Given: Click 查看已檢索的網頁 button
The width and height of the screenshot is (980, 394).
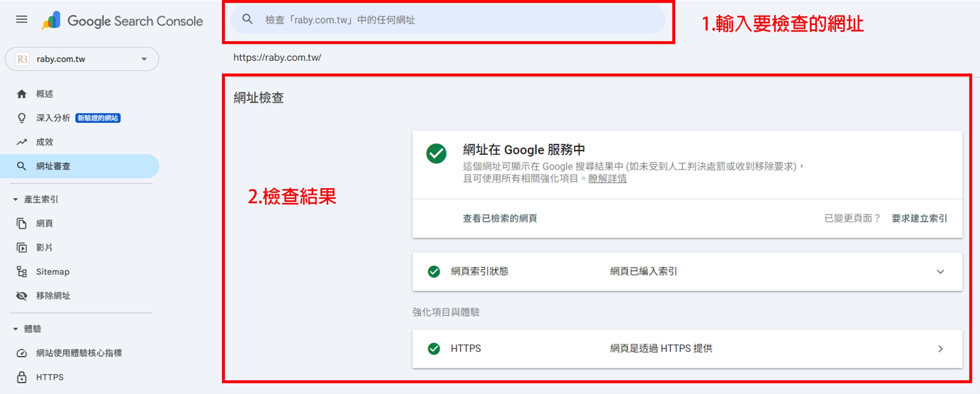Looking at the screenshot, I should (500, 218).
